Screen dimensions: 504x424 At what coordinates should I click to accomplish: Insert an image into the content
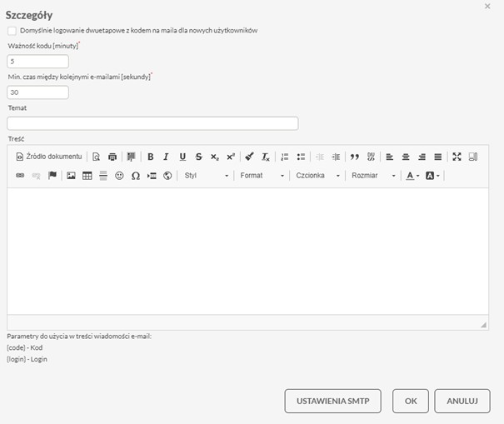(x=72, y=176)
